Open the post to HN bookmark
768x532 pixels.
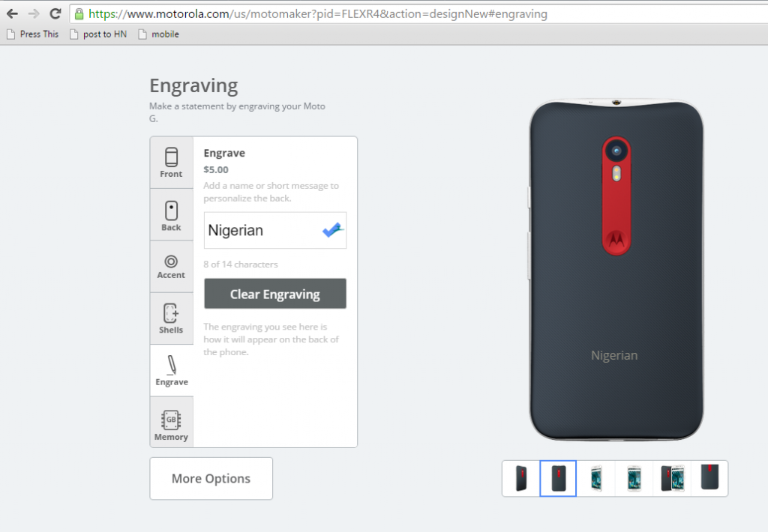pos(98,34)
